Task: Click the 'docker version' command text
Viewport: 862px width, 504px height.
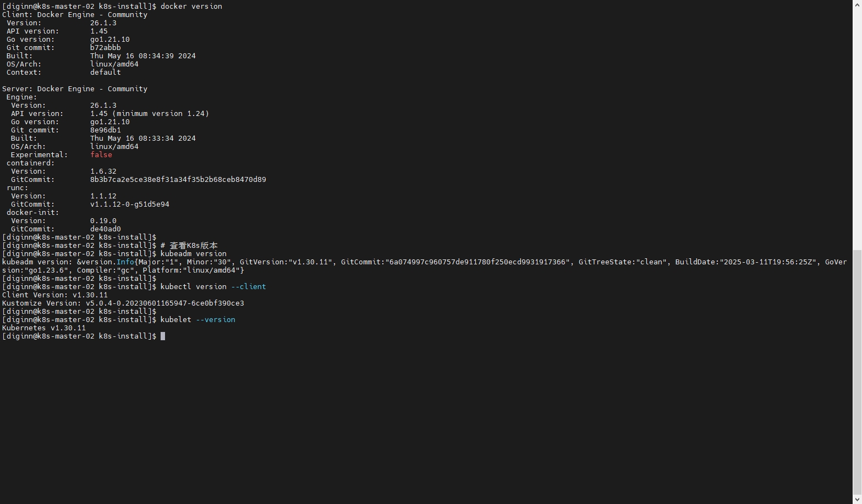Action: [x=191, y=7]
